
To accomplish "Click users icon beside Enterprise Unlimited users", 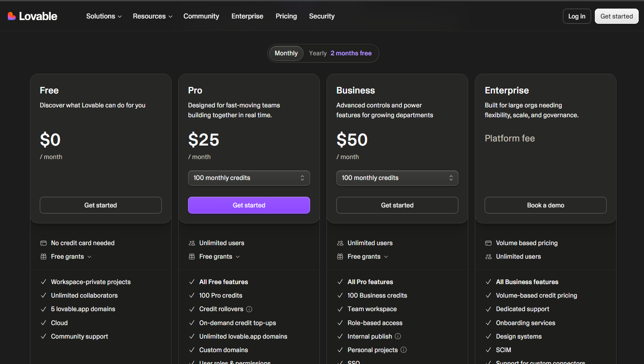I will [x=488, y=257].
